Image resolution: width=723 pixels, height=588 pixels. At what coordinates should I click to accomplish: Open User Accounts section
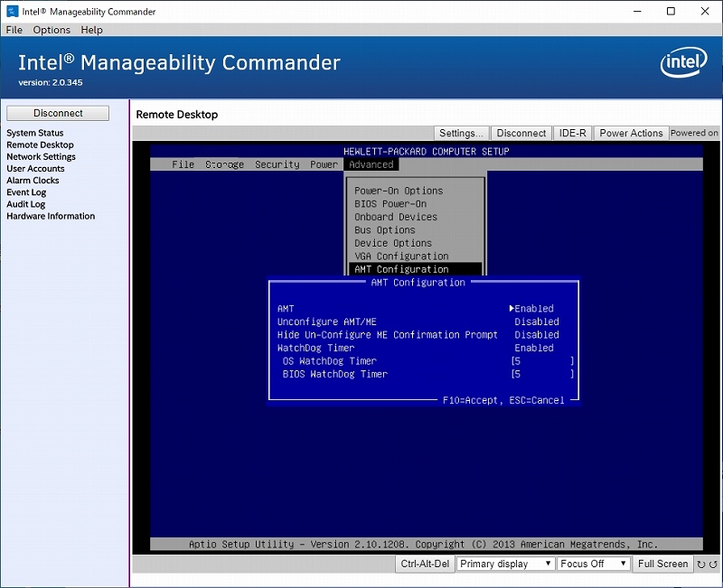click(35, 169)
